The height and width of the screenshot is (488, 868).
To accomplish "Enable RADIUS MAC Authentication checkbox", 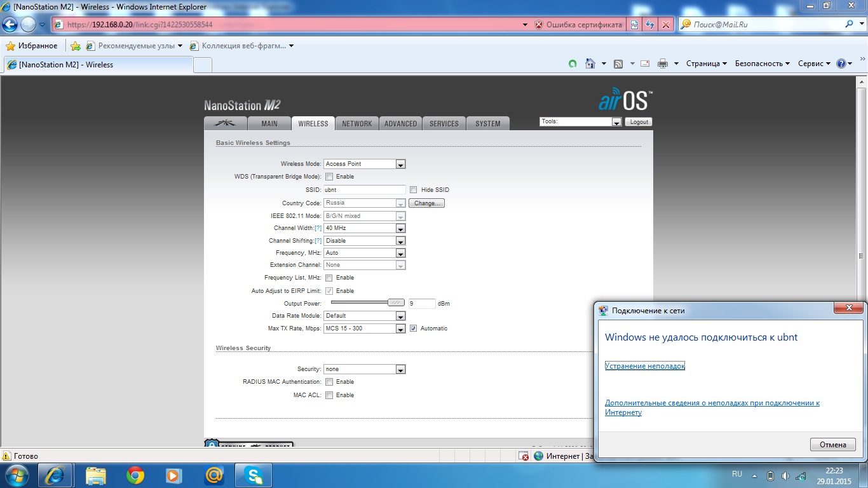I will tap(329, 382).
